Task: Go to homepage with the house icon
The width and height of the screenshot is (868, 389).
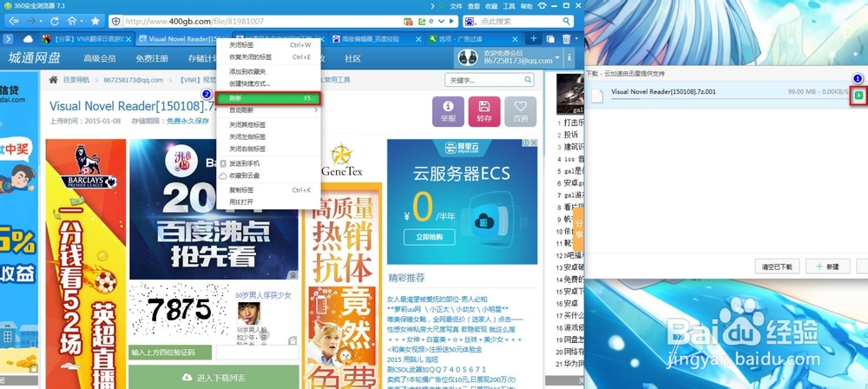Action: click(x=71, y=21)
